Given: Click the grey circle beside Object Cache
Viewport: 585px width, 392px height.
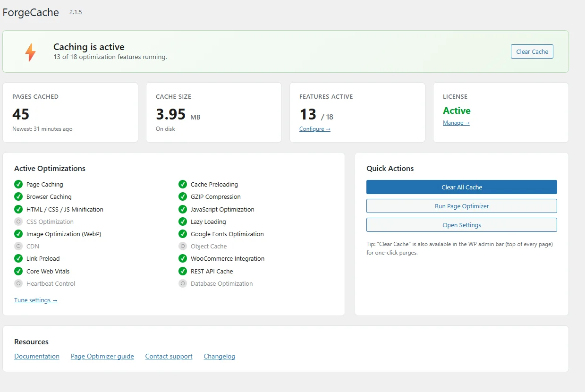Looking at the screenshot, I should tap(183, 246).
